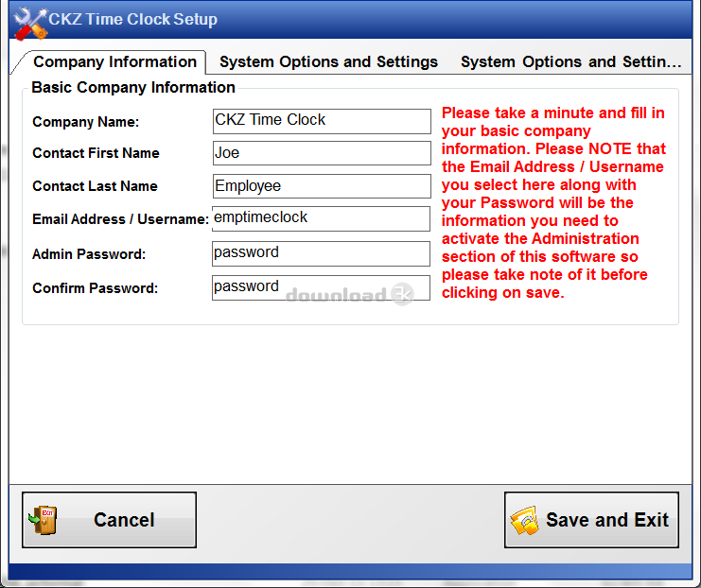Click the yellow save icon on Save and Exit
Viewport: 701px width, 588px height.
(525, 521)
